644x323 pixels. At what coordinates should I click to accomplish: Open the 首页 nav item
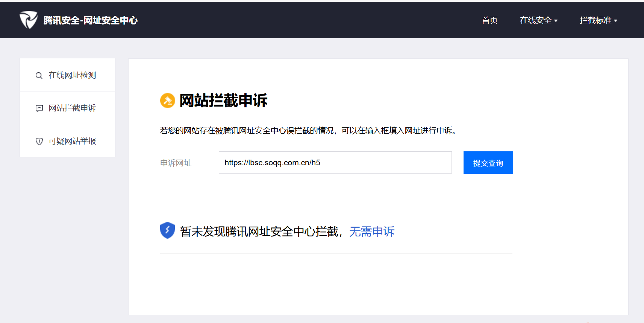[x=489, y=20]
